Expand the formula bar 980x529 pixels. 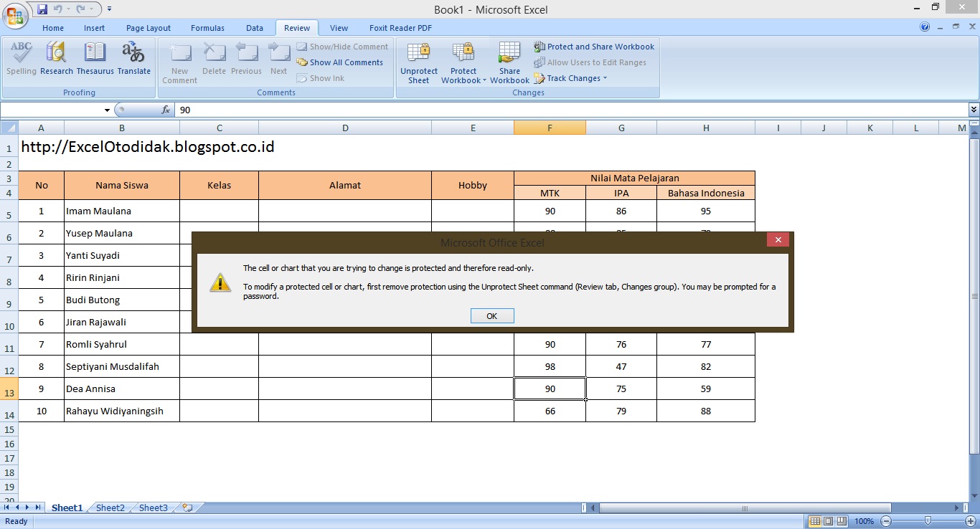coord(974,110)
